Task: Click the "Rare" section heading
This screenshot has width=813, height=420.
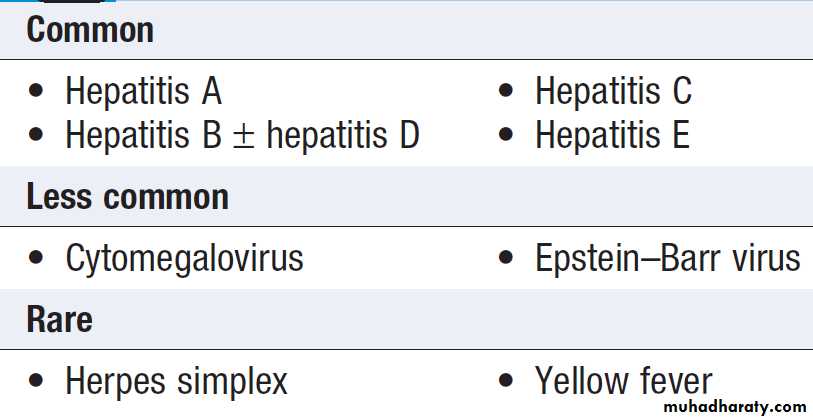Action: point(59,320)
